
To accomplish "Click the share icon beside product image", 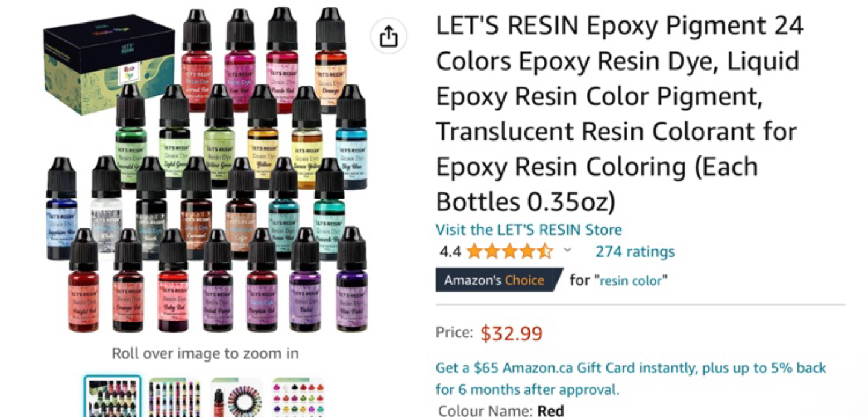I will coord(389,37).
